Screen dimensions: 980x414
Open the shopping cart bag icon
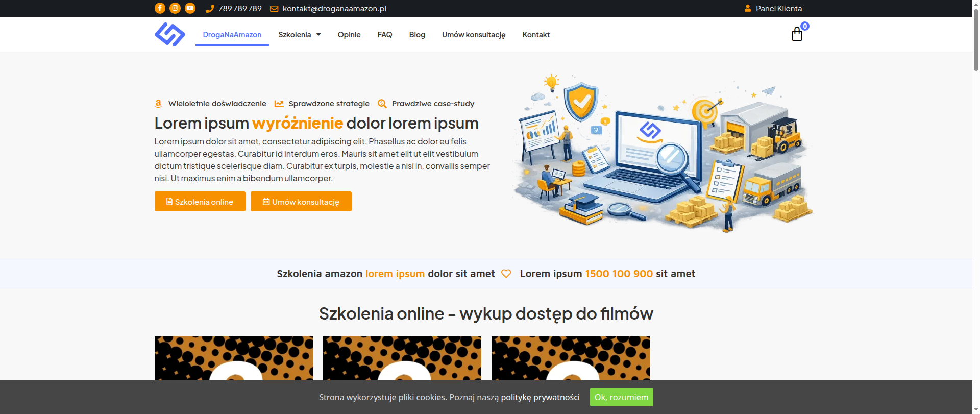(797, 34)
